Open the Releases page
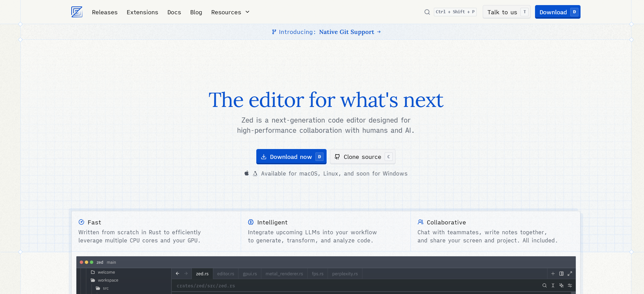The height and width of the screenshot is (294, 644). (x=105, y=12)
